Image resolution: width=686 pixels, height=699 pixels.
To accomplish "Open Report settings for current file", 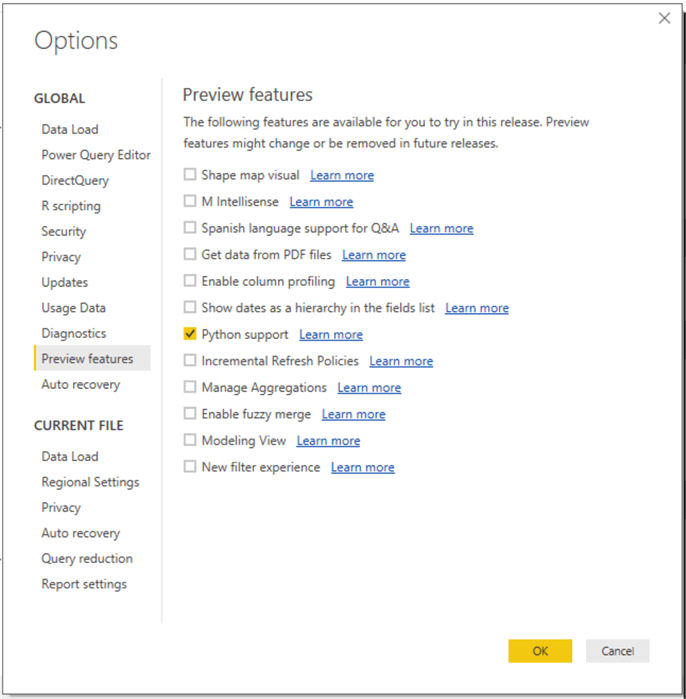I will click(x=84, y=584).
